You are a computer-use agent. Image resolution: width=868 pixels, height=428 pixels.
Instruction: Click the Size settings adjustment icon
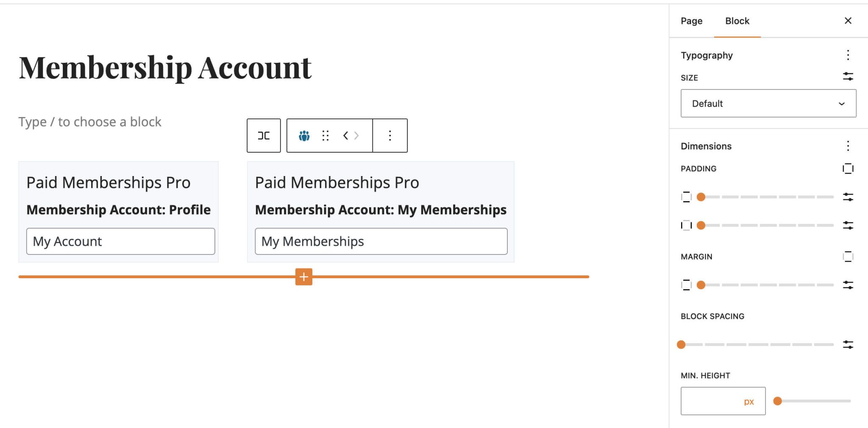(x=848, y=78)
